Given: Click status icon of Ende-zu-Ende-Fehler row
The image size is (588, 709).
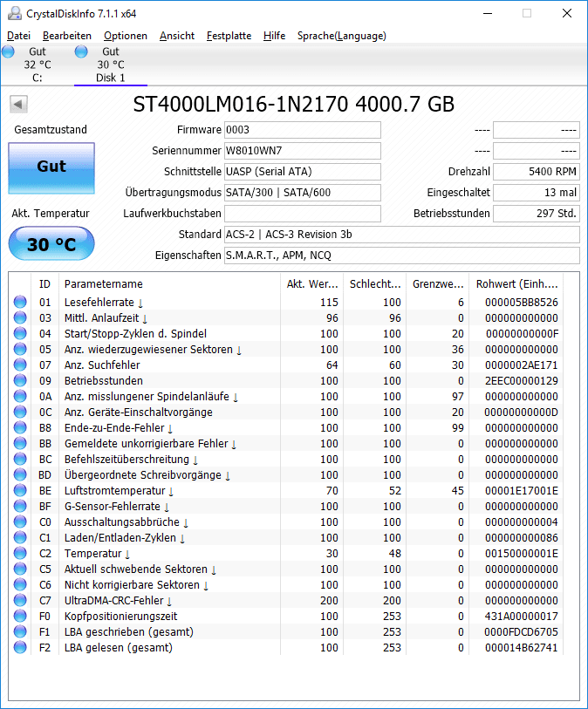Looking at the screenshot, I should pyautogui.click(x=20, y=427).
